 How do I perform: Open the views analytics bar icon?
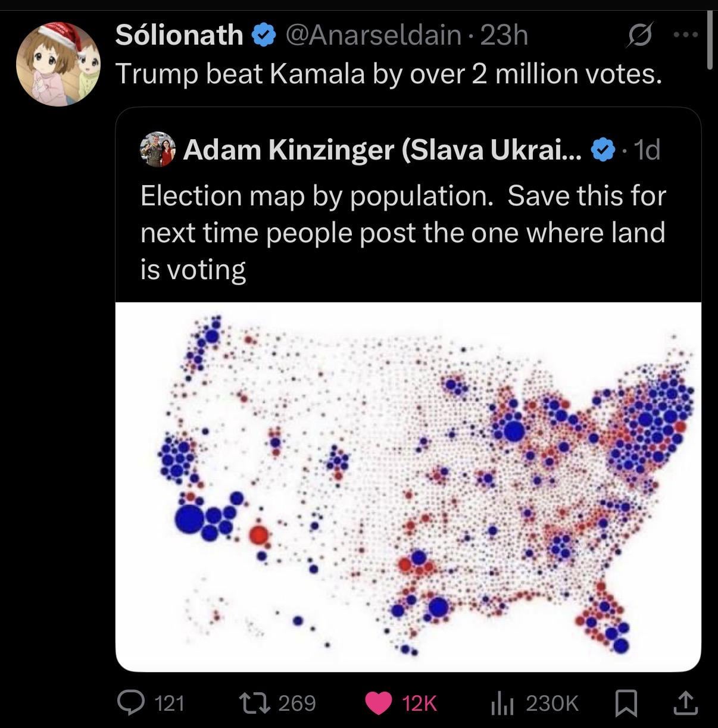pos(502,704)
